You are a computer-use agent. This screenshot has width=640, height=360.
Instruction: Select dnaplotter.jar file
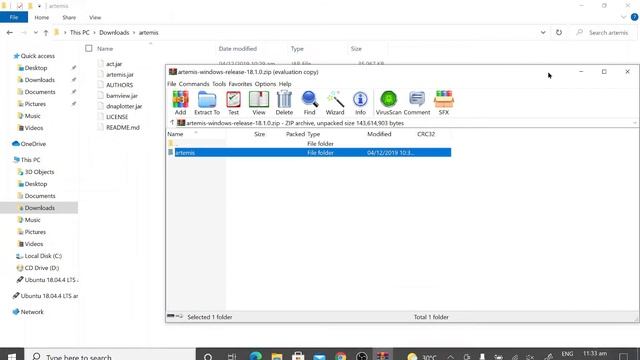pos(124,107)
